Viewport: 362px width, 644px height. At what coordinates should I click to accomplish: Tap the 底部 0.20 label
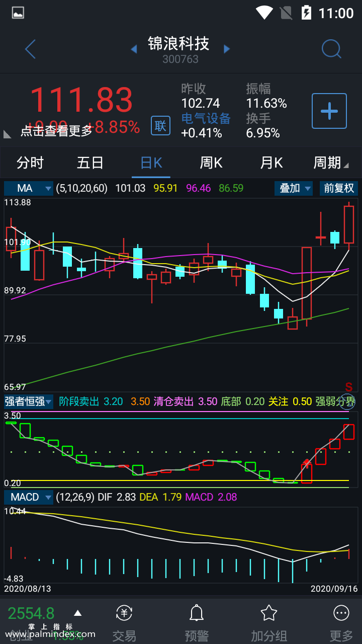[x=243, y=401]
